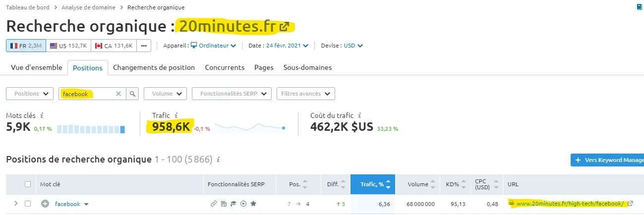Click the link SERP feature icon in facebook row

[x=214, y=204]
